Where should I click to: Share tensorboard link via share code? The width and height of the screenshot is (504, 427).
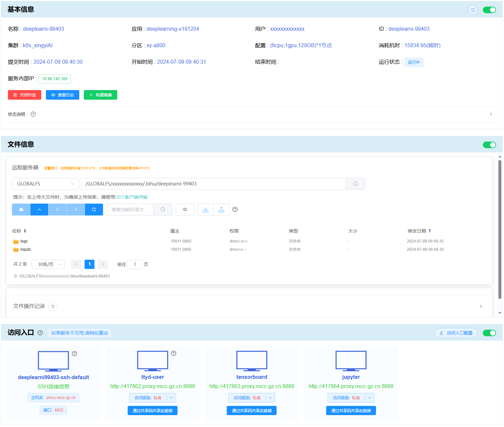click(252, 411)
